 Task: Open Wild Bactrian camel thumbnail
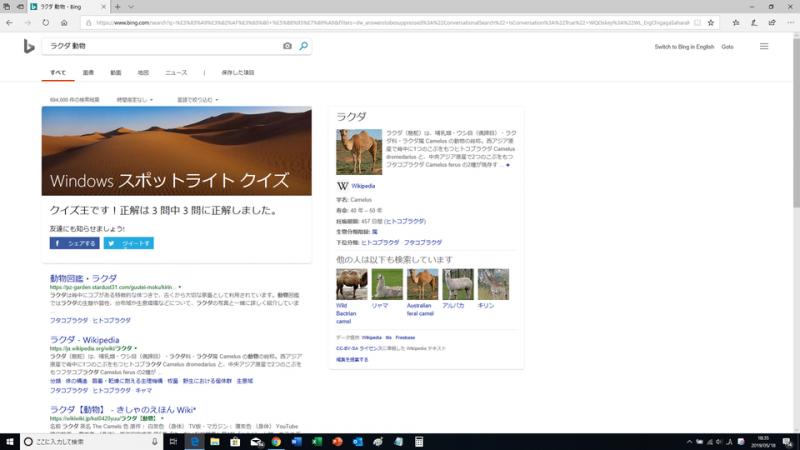click(x=352, y=284)
